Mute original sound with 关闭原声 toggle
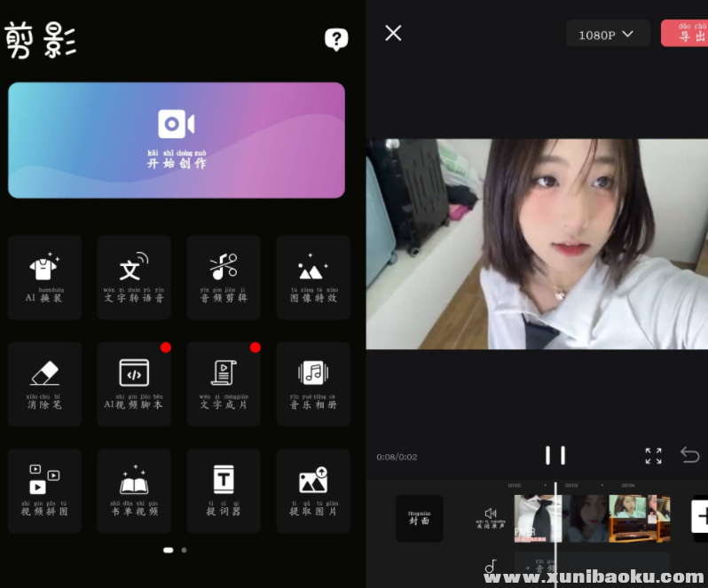The image size is (708, 588). tap(490, 518)
